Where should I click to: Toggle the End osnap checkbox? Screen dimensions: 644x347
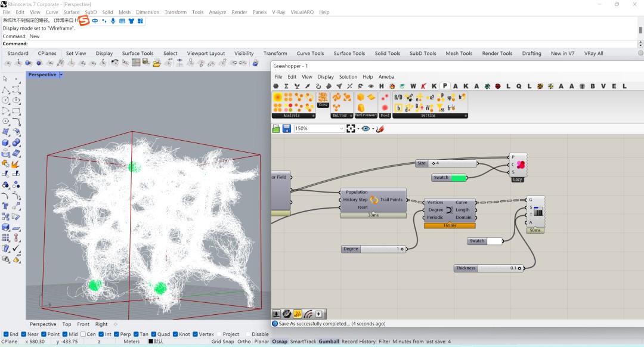click(x=6, y=334)
